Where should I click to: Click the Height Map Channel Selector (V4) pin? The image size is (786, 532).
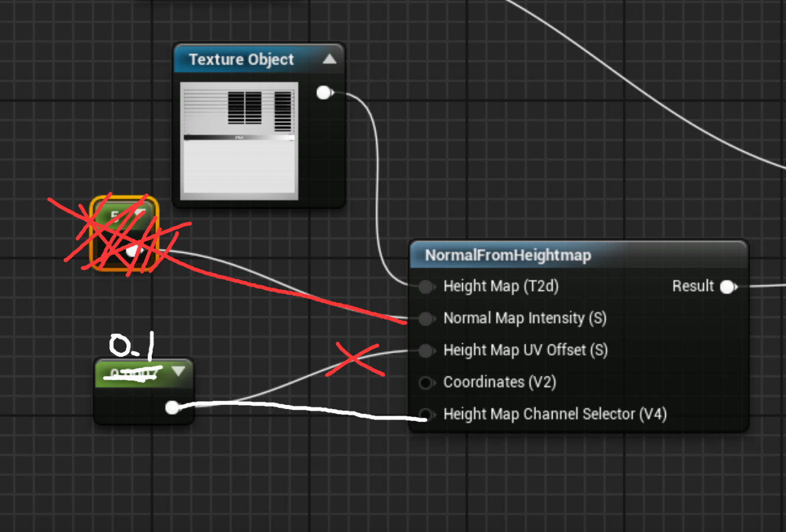pyautogui.click(x=426, y=414)
